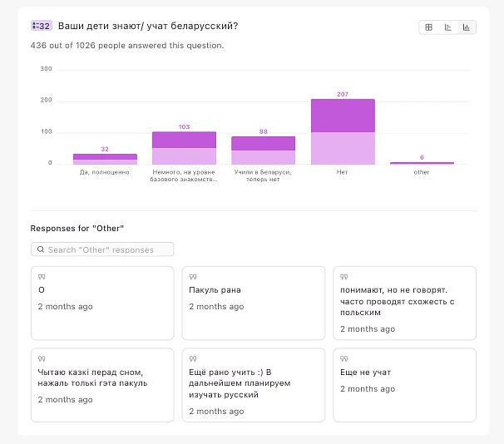Click the question number 32 badge

42,27
